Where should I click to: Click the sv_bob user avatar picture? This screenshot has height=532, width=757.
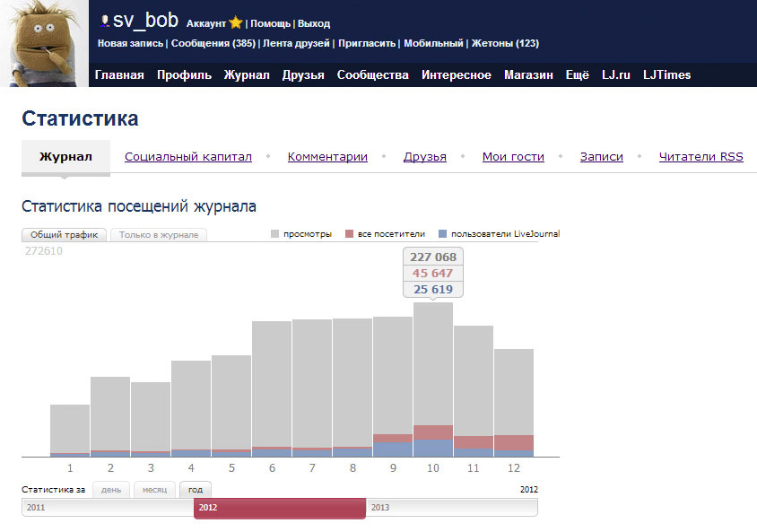coord(44,43)
